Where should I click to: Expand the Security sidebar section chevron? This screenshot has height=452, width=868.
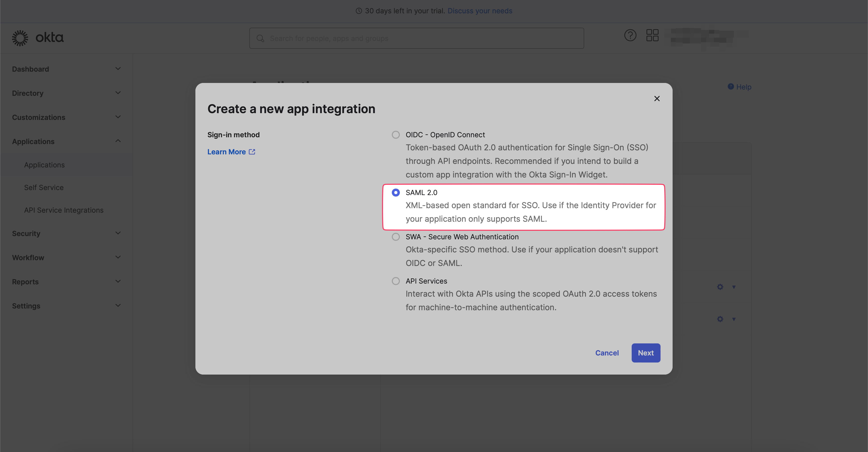pos(118,233)
